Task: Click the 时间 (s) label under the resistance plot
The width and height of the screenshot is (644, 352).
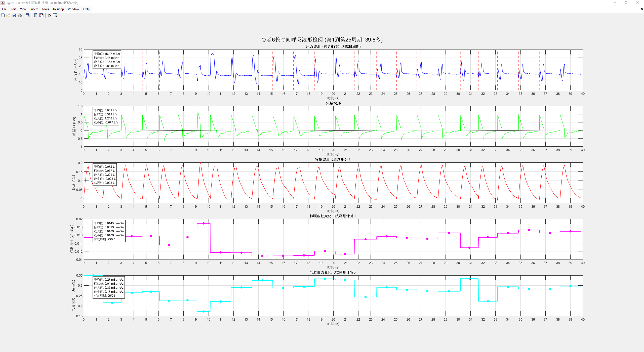Action: coord(333,324)
